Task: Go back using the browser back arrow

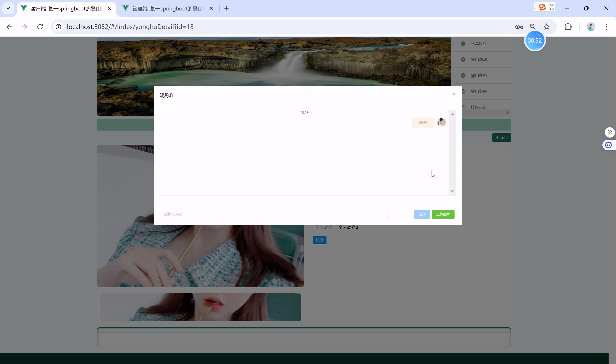Action: tap(9, 27)
